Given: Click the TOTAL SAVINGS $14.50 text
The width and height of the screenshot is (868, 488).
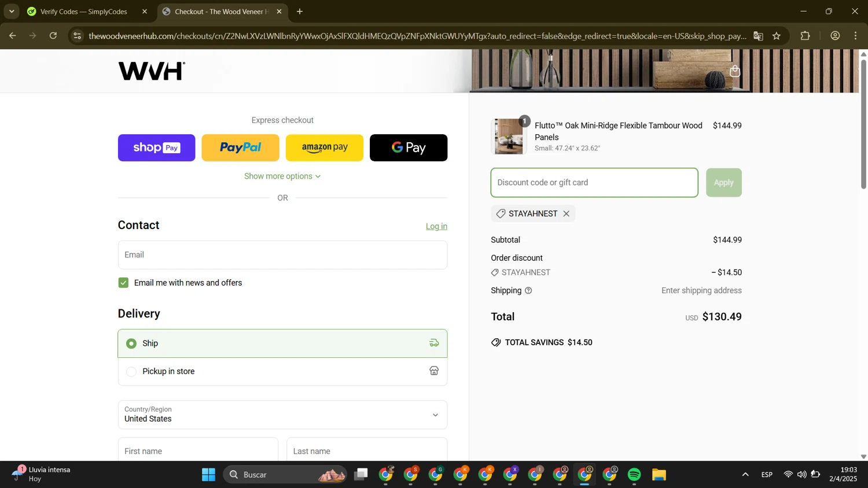Looking at the screenshot, I should coord(549,343).
